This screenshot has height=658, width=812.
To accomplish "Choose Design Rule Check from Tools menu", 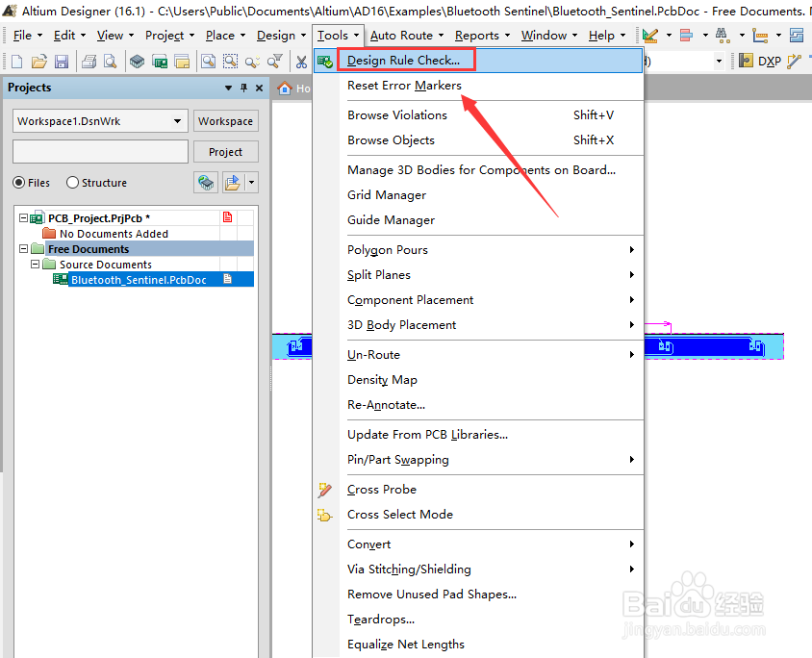I will click(478, 60).
